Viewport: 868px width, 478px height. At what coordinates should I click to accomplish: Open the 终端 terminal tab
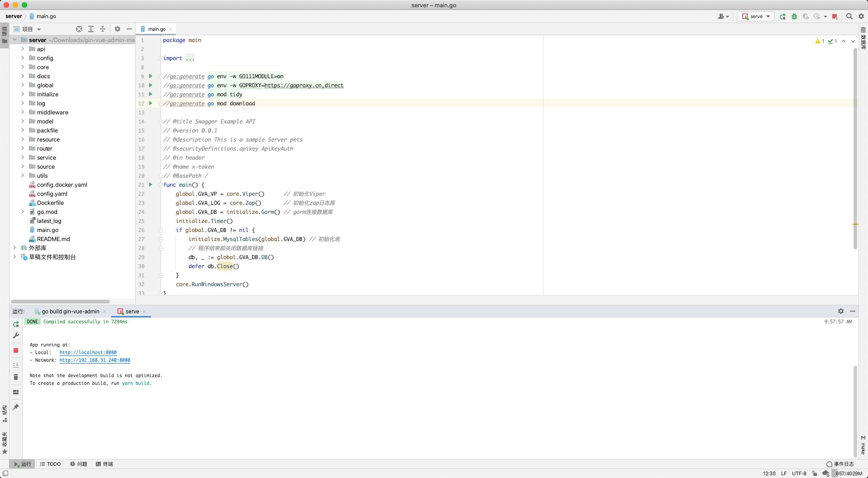[x=104, y=464]
